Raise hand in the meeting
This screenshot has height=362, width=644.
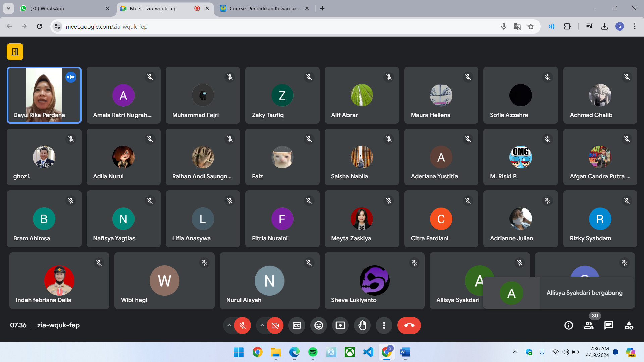click(x=362, y=325)
